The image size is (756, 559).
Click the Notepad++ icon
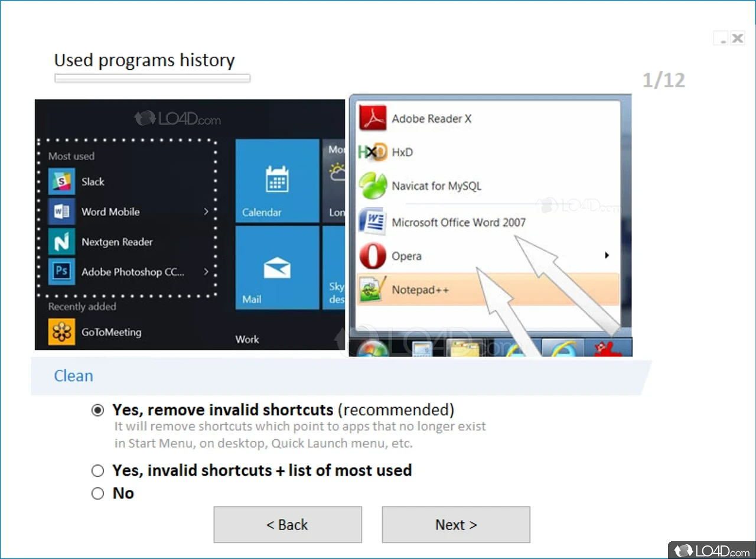pyautogui.click(x=373, y=290)
